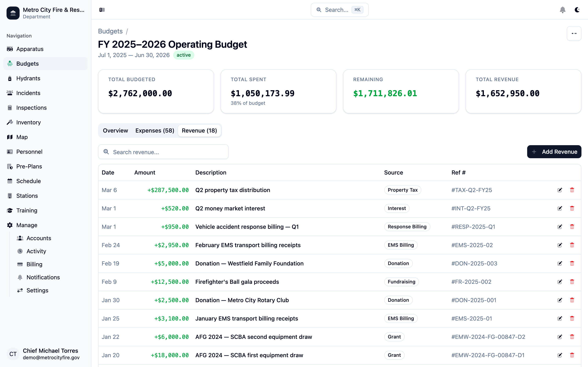Screen dimensions: 588x367
Task: Click inside the Search revenue field
Action: point(163,152)
